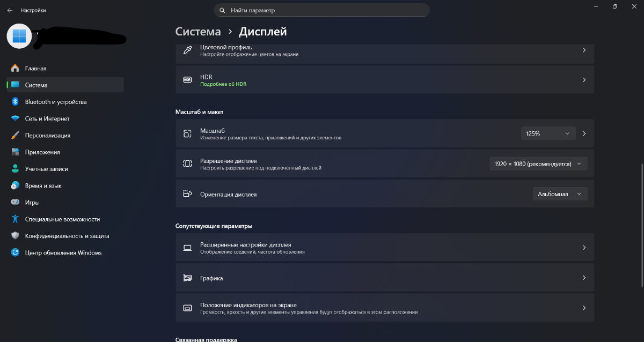Open the Ориентация дисплея Альбомная dropdown
The height and width of the screenshot is (342, 644).
[x=560, y=194]
